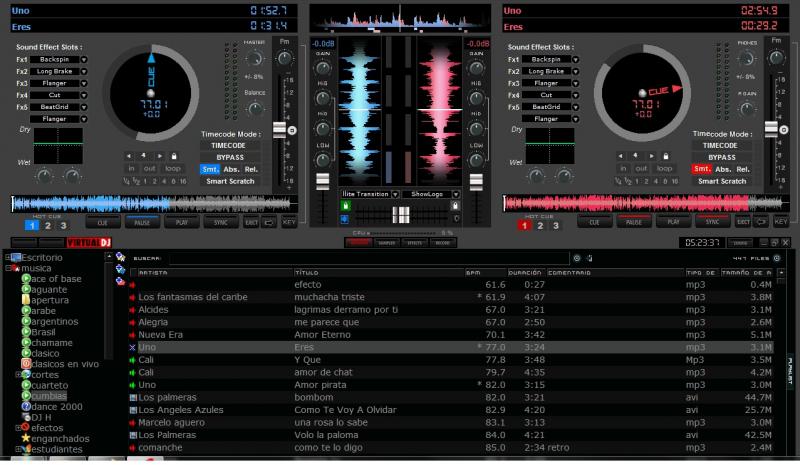Click PAUSE button on left deck

click(142, 223)
